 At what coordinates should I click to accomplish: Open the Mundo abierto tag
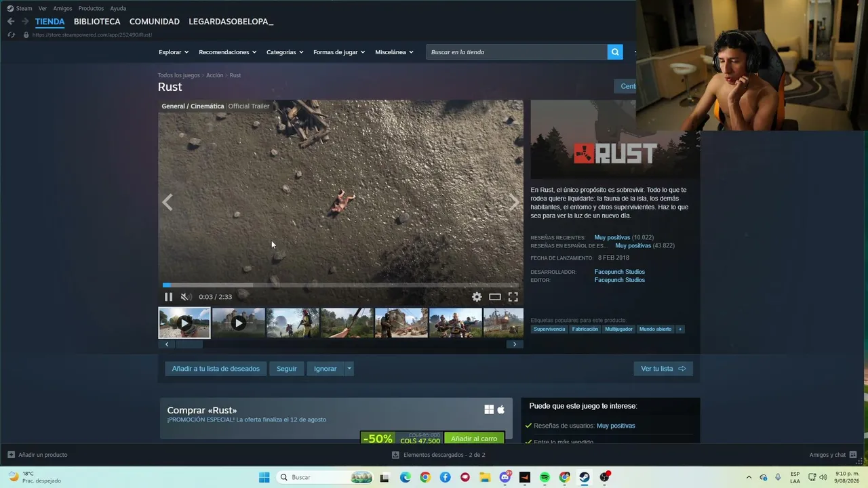click(x=655, y=329)
